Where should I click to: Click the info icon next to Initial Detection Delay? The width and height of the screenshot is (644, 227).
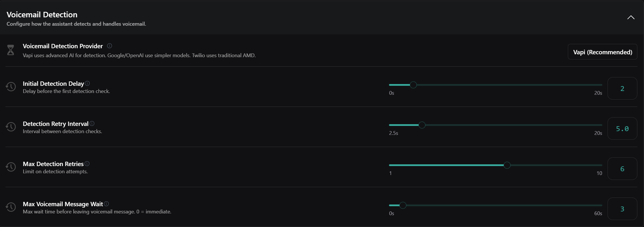(x=87, y=83)
